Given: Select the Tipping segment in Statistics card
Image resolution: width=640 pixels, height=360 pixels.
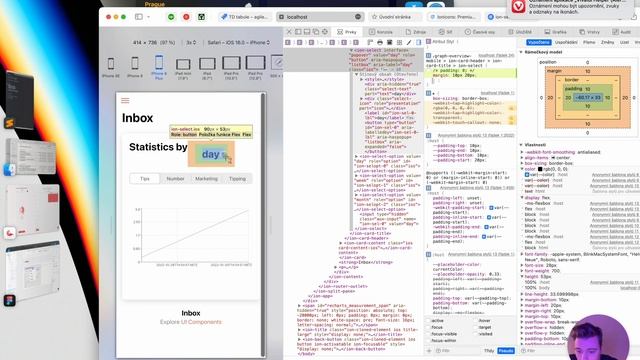Looking at the screenshot, I should [237, 179].
